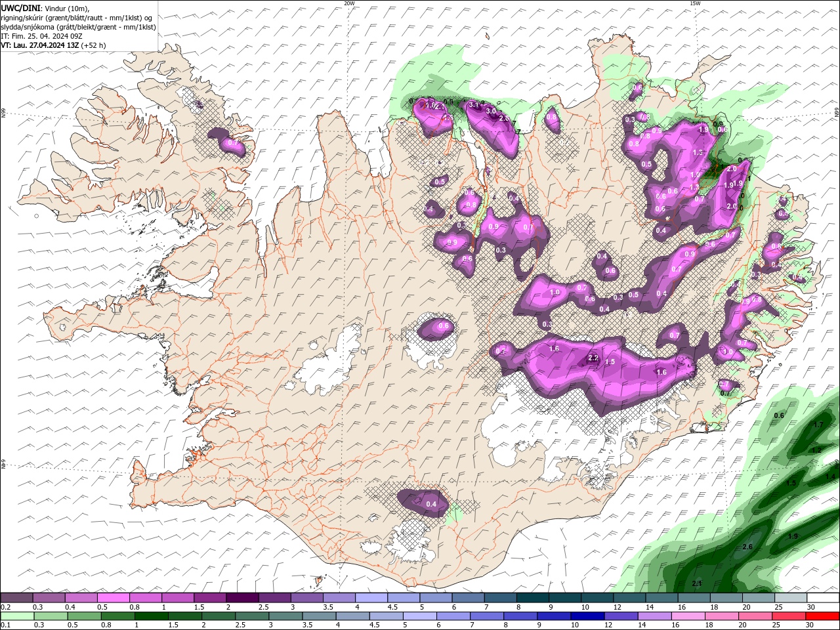Click the upper-row swatch between 18 and 20

click(726, 598)
